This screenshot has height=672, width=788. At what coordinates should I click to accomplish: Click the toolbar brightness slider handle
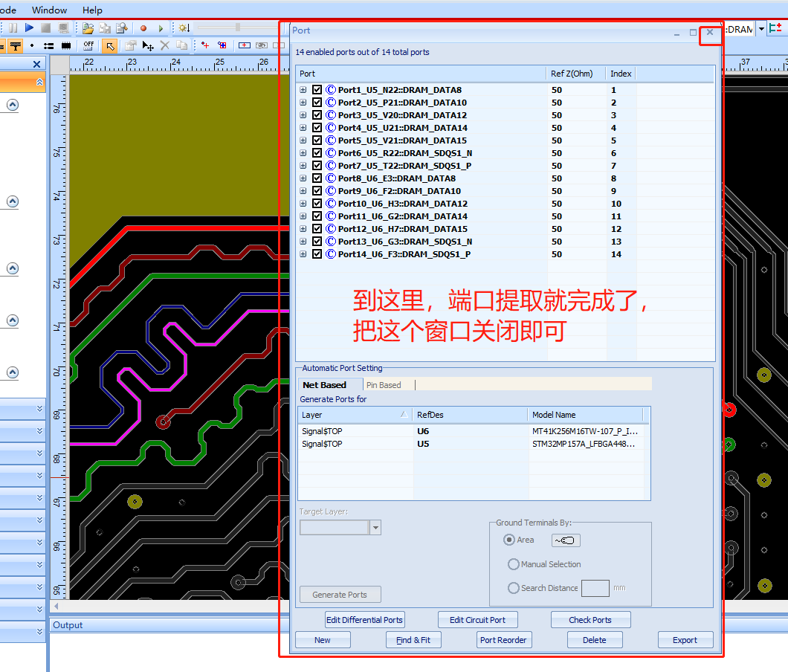pyautogui.click(x=238, y=28)
